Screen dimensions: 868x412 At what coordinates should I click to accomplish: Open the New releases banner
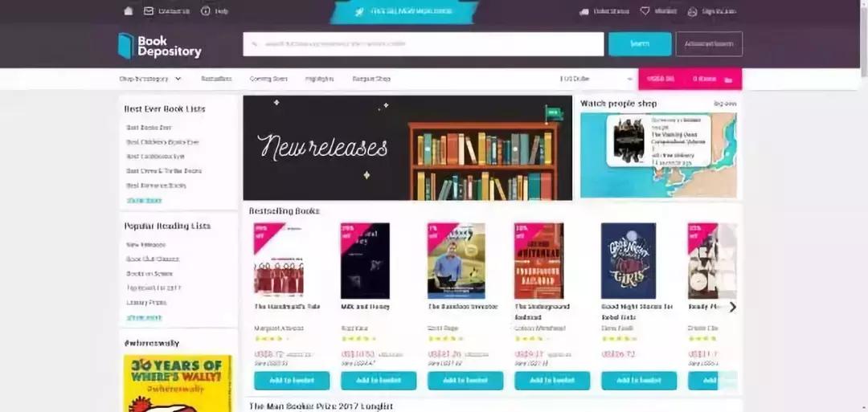(x=407, y=148)
